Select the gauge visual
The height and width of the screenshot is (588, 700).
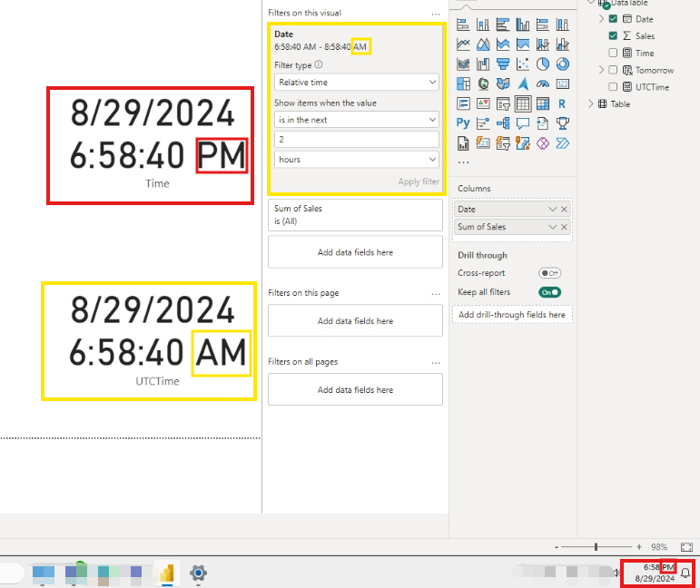coord(543,83)
